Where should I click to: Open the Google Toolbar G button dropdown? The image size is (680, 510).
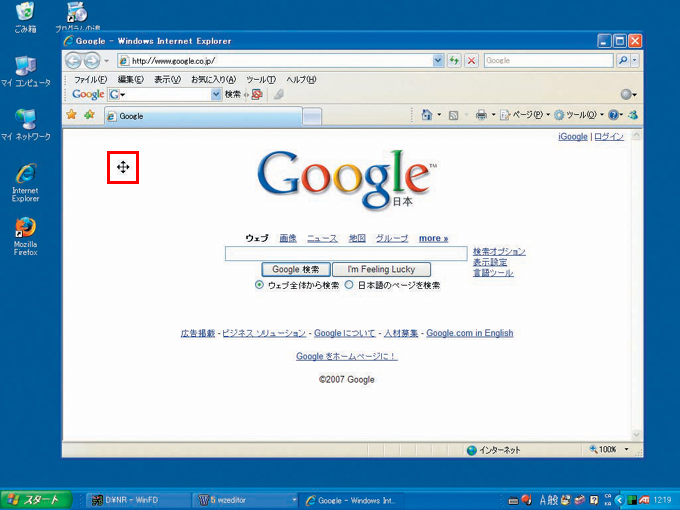click(118, 94)
